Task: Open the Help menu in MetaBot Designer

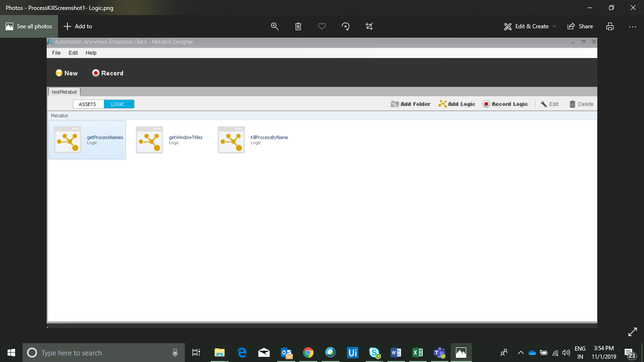Action: click(91, 53)
